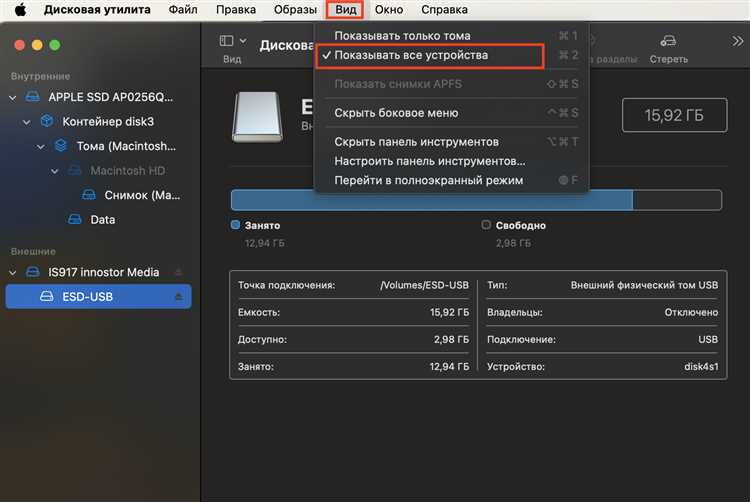
Task: Eject the ESD-USB volume
Action: tap(178, 296)
